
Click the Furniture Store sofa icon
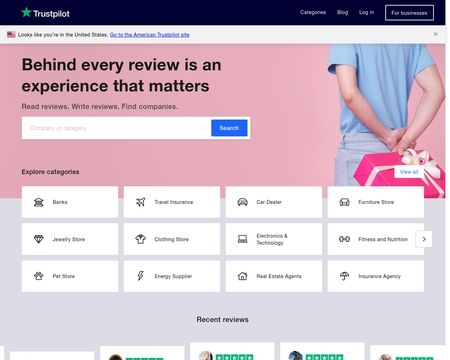pyautogui.click(x=344, y=202)
